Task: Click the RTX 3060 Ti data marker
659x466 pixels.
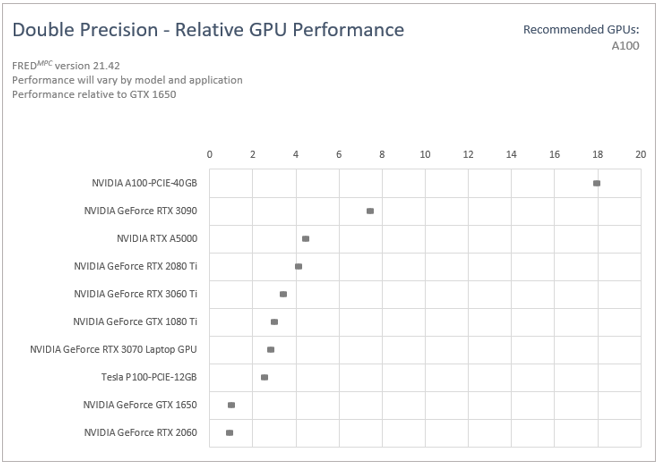Action: pos(283,294)
